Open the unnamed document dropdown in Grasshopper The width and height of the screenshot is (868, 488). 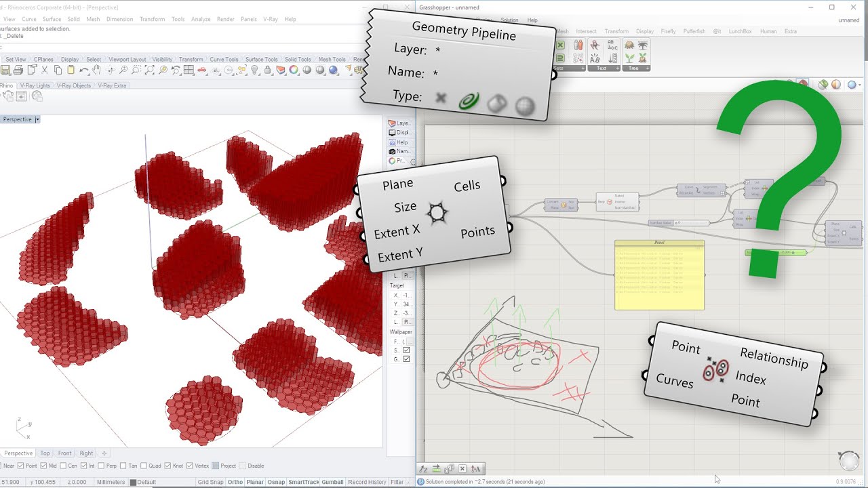coord(848,20)
